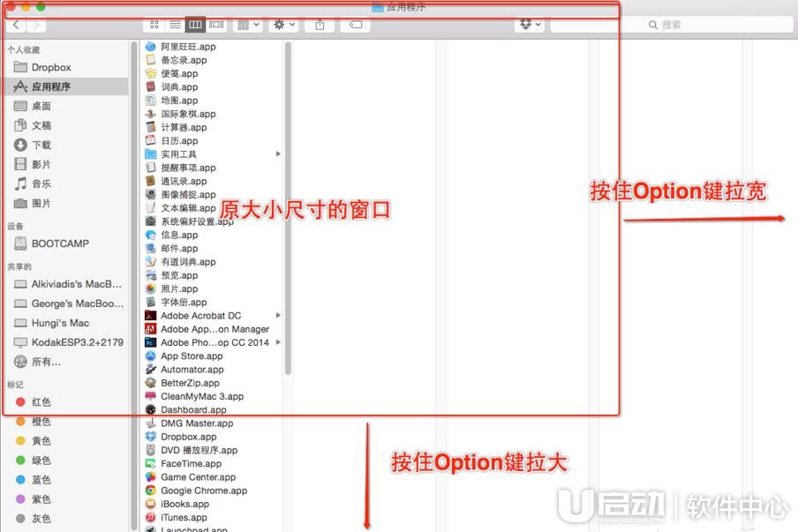Viewport: 798px width, 532px height.
Task: Switch to Cover Flow view
Action: point(216,25)
